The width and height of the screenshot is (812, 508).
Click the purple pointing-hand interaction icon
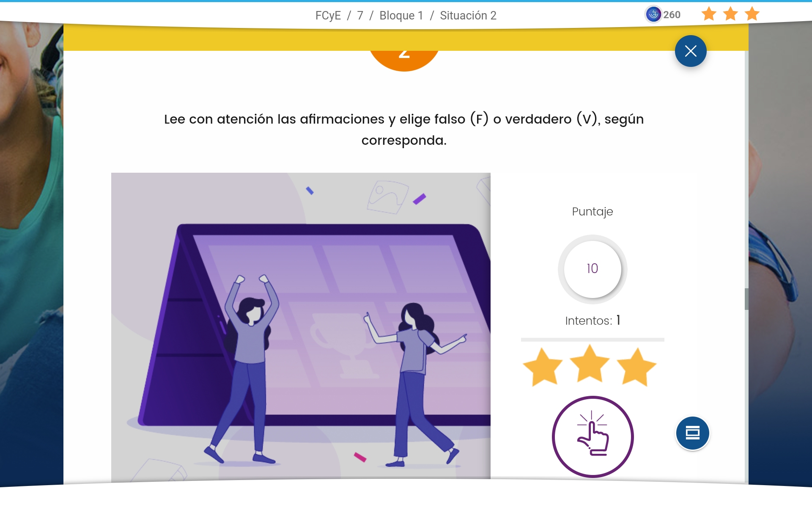tap(593, 436)
